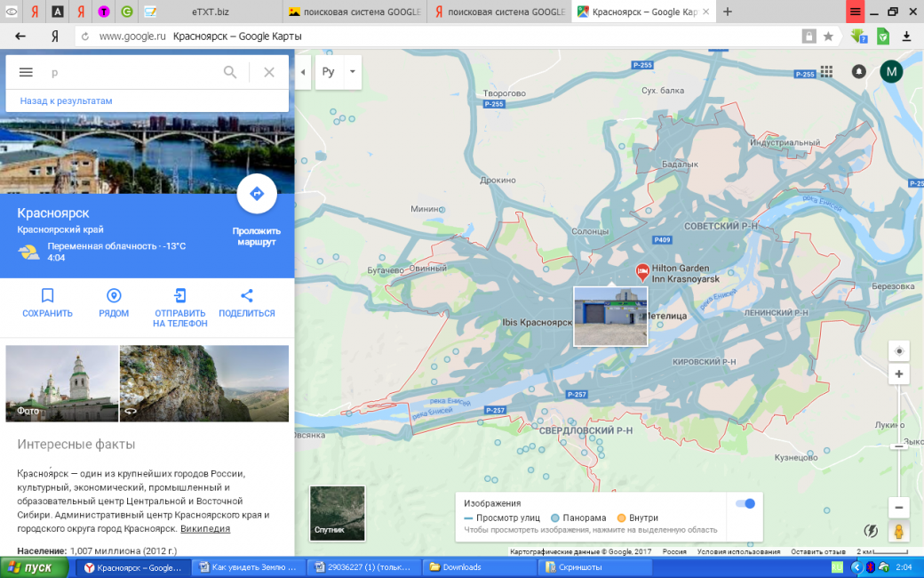Collapse the side panel with arrow

(303, 72)
